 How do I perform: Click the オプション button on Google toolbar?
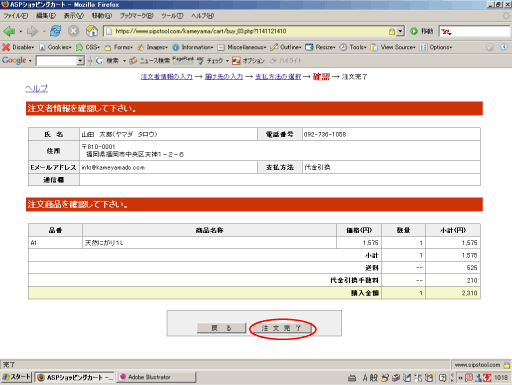click(x=249, y=61)
